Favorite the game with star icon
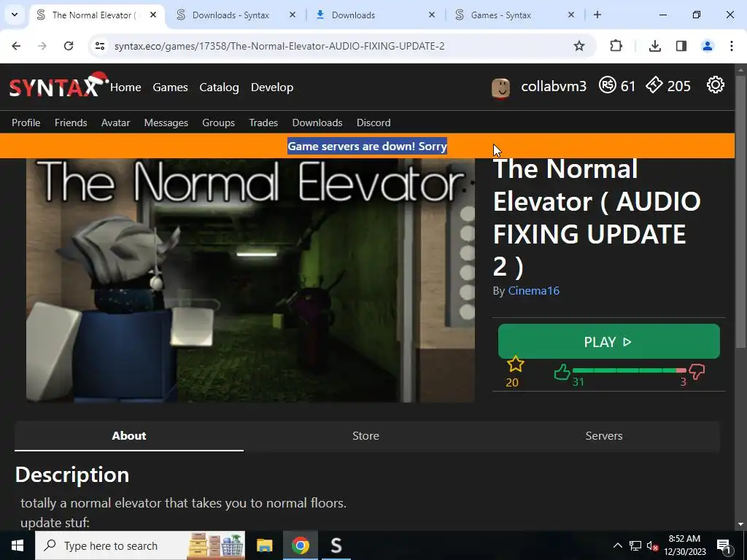The image size is (747, 560). coord(516,365)
